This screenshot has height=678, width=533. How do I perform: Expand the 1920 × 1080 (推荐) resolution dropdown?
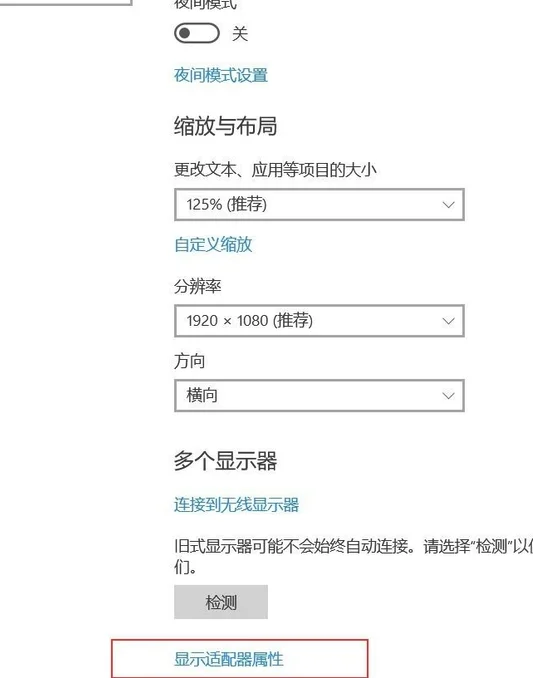[319, 321]
